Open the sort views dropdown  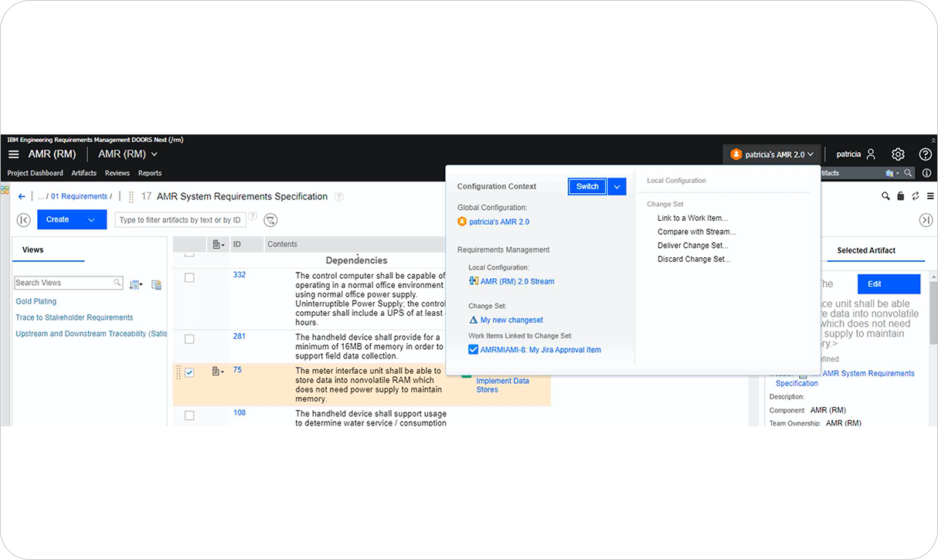point(136,284)
